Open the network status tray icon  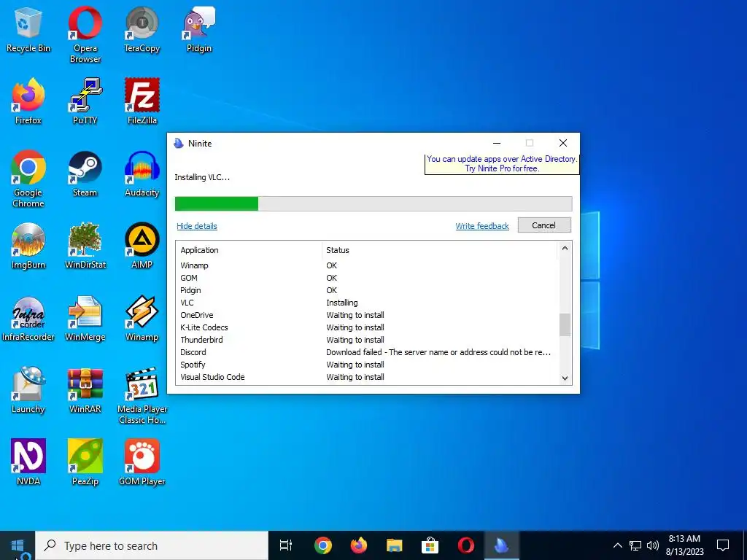pyautogui.click(x=635, y=545)
